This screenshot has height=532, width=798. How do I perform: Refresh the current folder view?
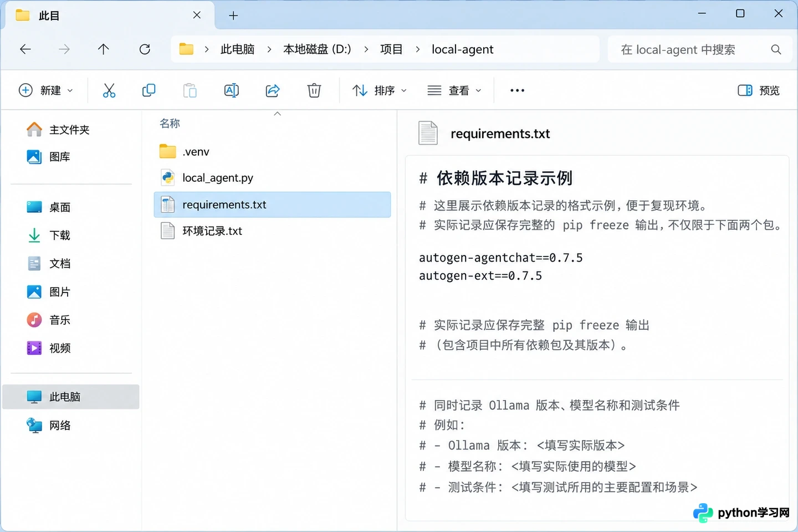click(145, 49)
